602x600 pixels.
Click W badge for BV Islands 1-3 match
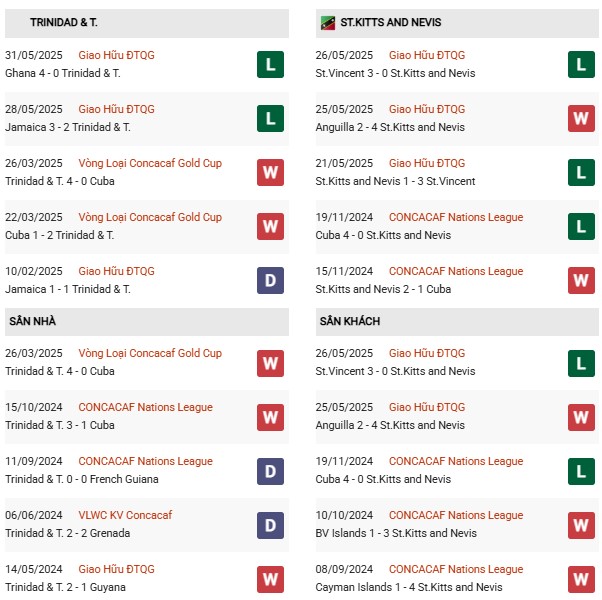pos(581,525)
